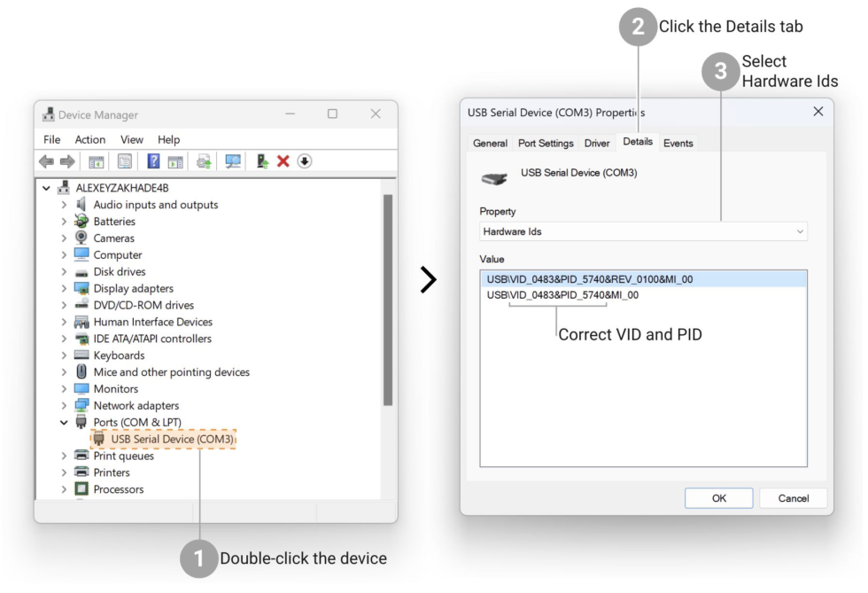Click the Back arrow in Device Manager toolbar

[46, 161]
